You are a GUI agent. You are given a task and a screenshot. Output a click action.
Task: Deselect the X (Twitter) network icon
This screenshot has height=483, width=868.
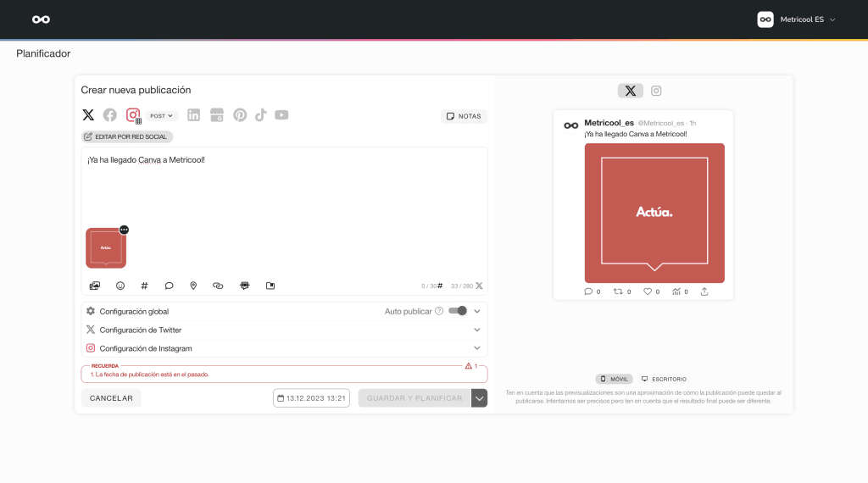click(88, 115)
